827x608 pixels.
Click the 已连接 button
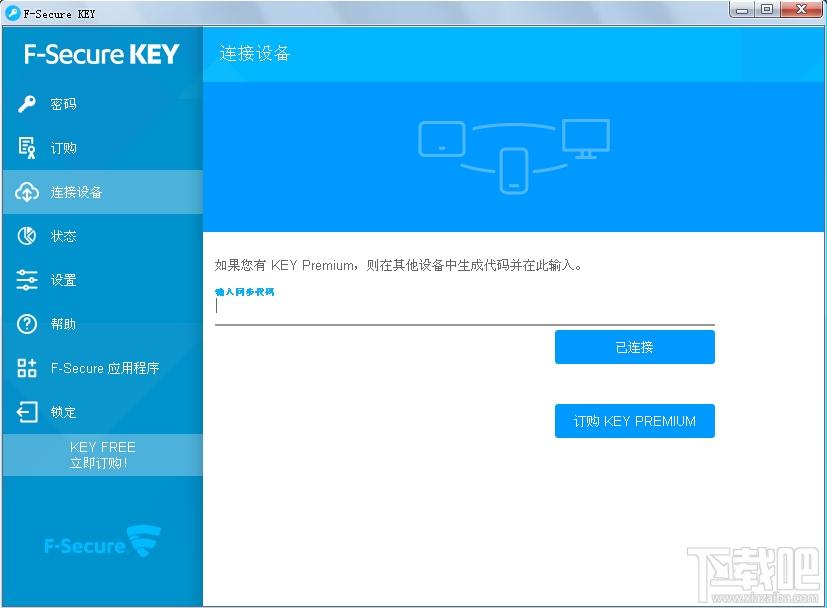tap(634, 347)
